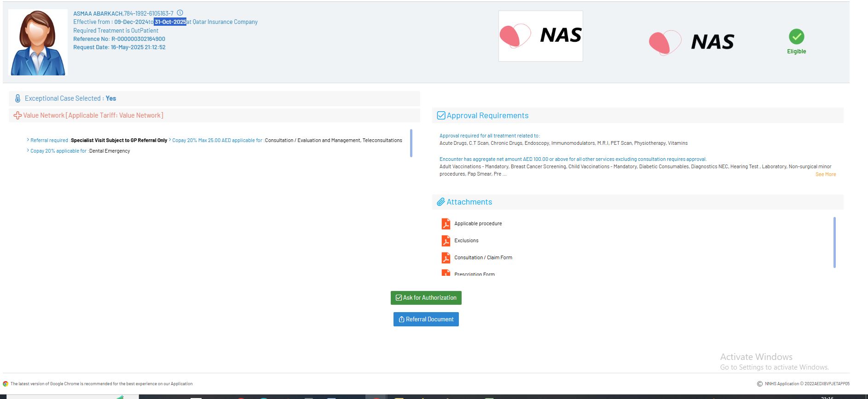Click the boxed NAS logo image

tap(540, 36)
